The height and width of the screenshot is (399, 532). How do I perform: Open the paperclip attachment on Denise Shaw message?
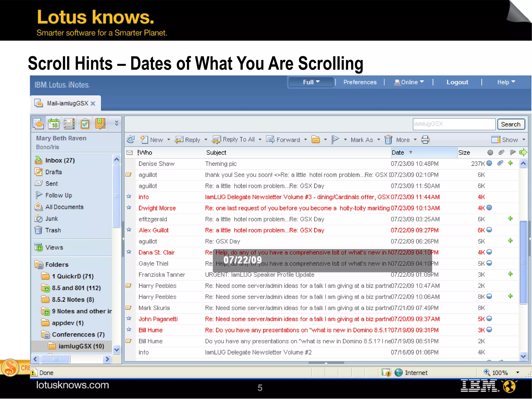click(x=500, y=163)
